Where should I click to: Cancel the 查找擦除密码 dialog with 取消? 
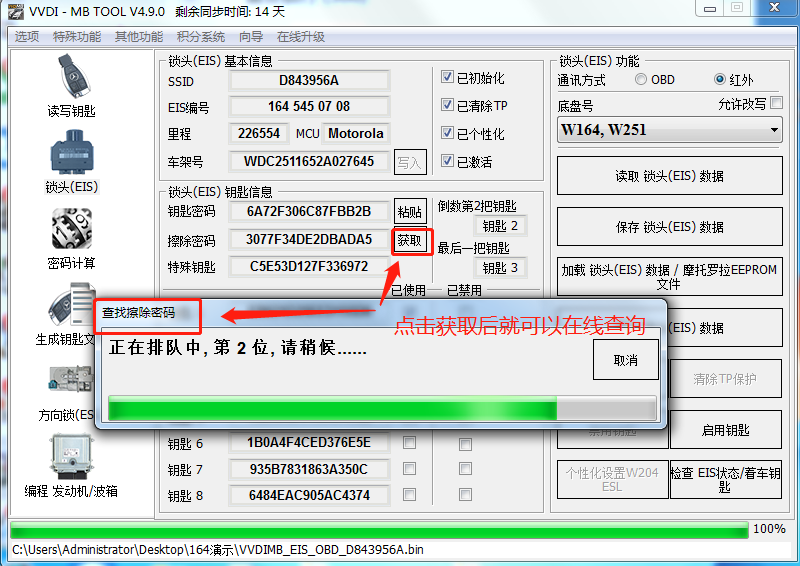[626, 360]
